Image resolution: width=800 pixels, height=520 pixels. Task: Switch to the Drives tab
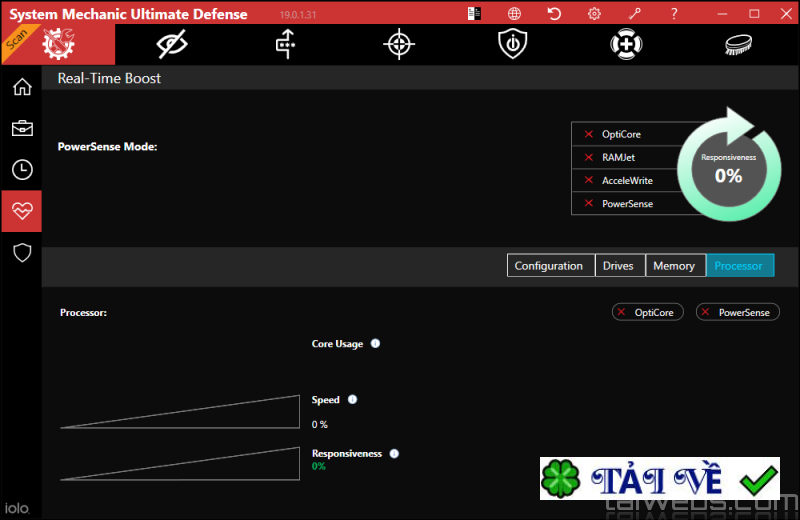click(x=620, y=265)
